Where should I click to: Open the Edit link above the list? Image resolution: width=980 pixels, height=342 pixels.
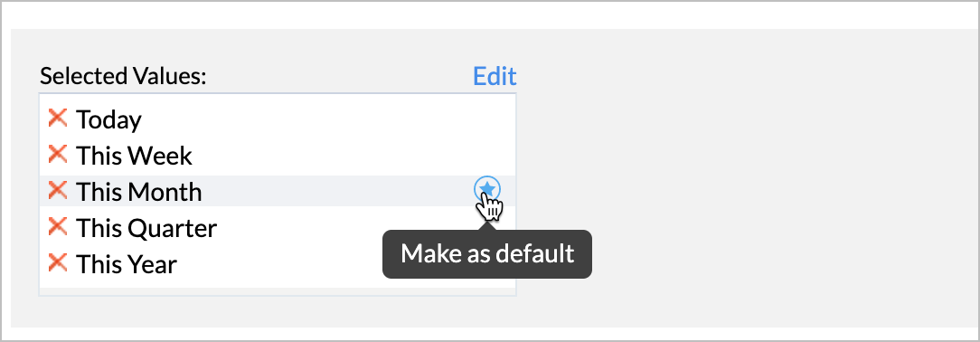coord(495,76)
